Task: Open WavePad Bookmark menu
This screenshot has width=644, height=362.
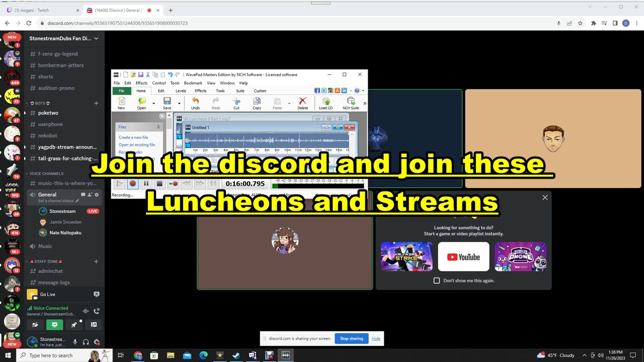Action: tap(193, 83)
